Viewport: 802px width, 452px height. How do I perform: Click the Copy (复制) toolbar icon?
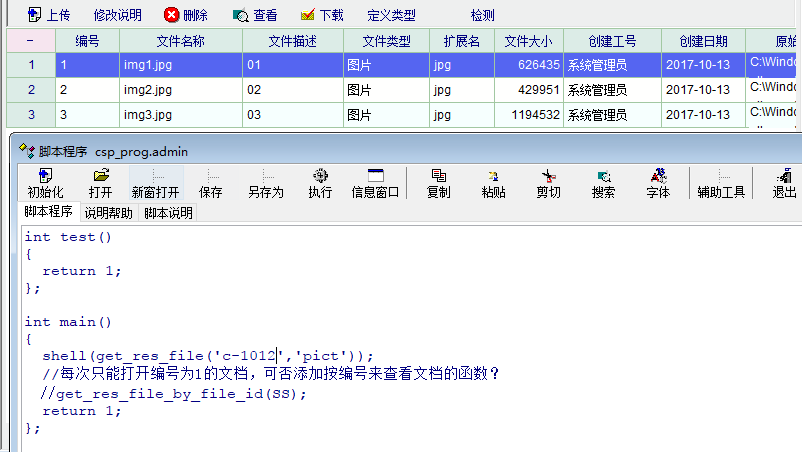point(438,176)
